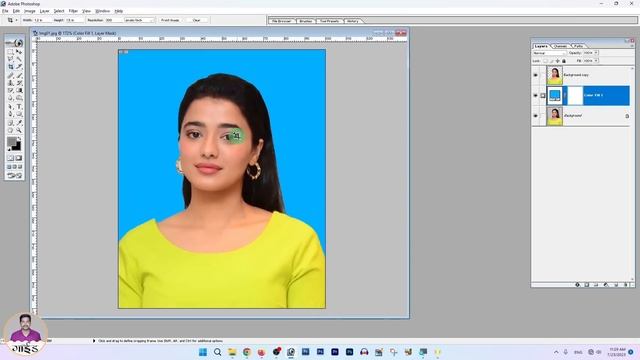Select the Lasso tool
The height and width of the screenshot is (360, 640).
11,59
